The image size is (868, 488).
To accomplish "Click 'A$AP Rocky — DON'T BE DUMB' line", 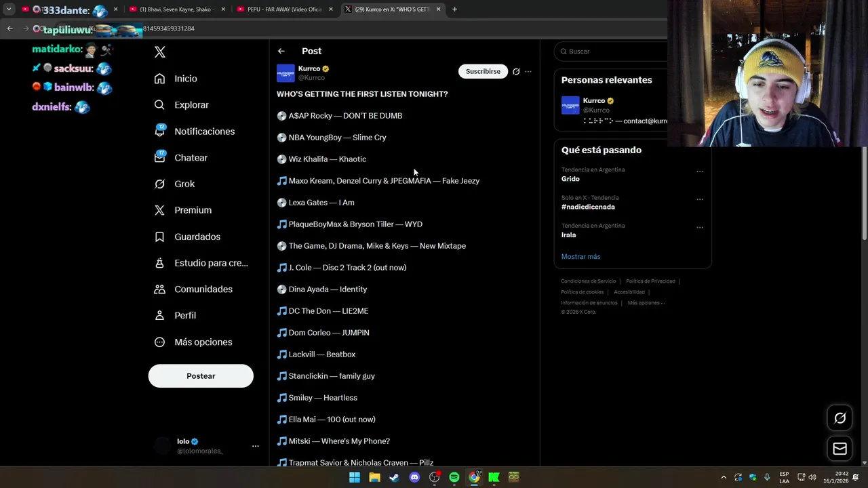I will tap(345, 116).
